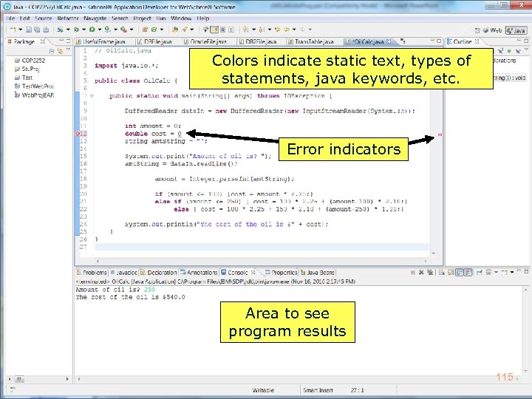Viewport: 532px width, 399px height.
Task: Click the editor horizontal scrollbar
Action: pyautogui.click(x=262, y=262)
